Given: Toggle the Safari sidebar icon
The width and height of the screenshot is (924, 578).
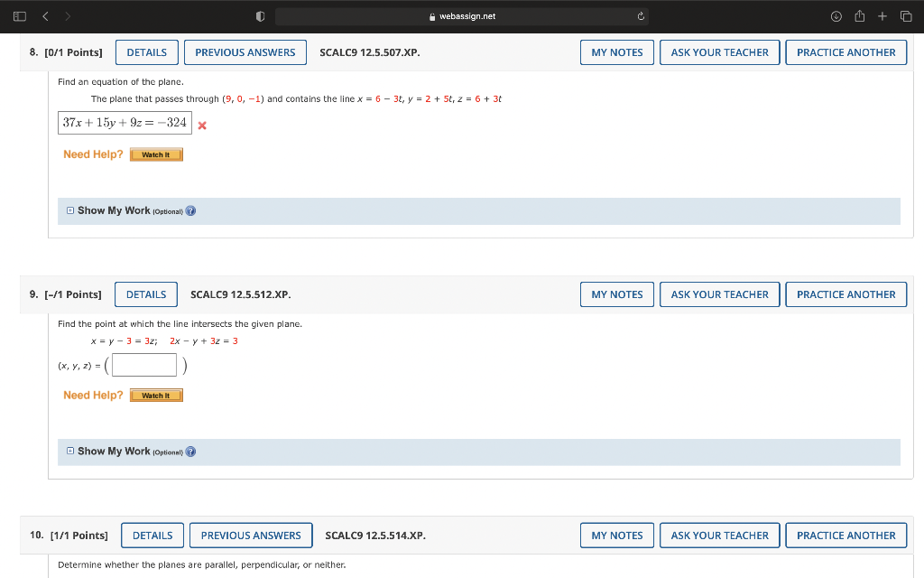Looking at the screenshot, I should [20, 16].
